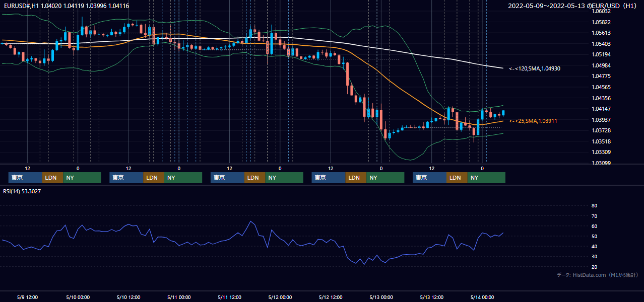Screen dimensions: 644x302
Task: Click price axis label 1.04565
Action: coord(601,87)
